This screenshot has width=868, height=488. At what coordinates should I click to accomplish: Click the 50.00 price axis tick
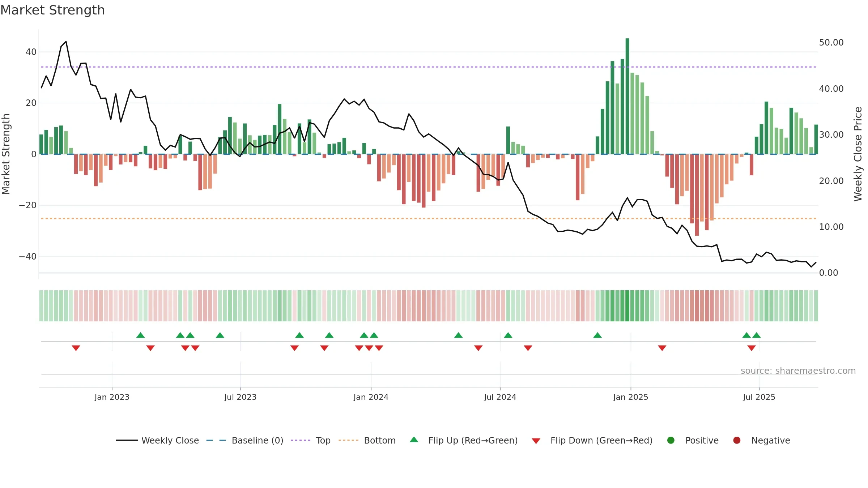point(831,43)
